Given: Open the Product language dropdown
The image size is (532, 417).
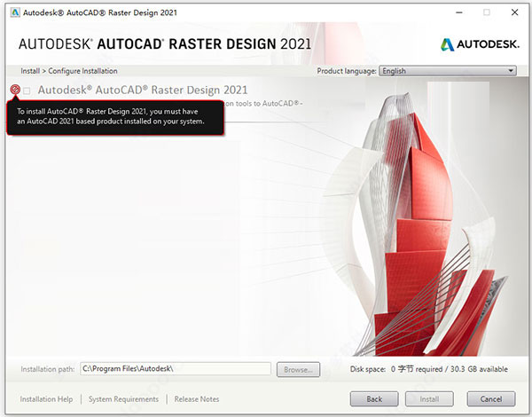Looking at the screenshot, I should pyautogui.click(x=448, y=71).
